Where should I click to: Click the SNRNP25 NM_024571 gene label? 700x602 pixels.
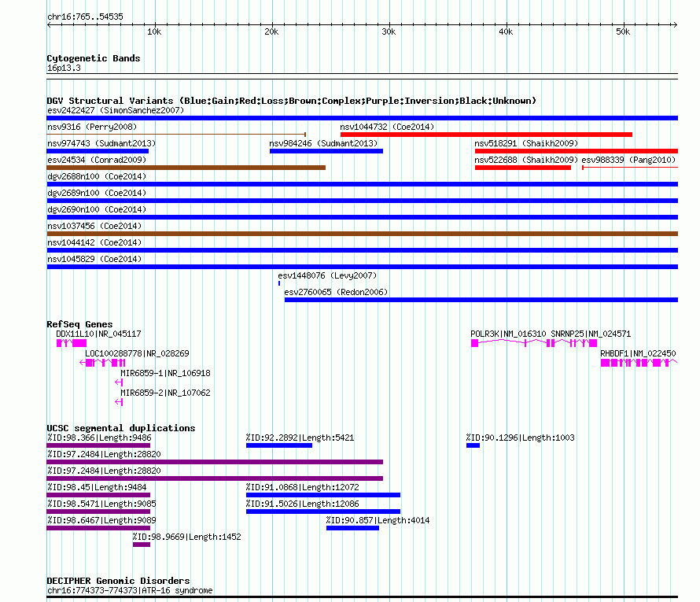point(591,334)
